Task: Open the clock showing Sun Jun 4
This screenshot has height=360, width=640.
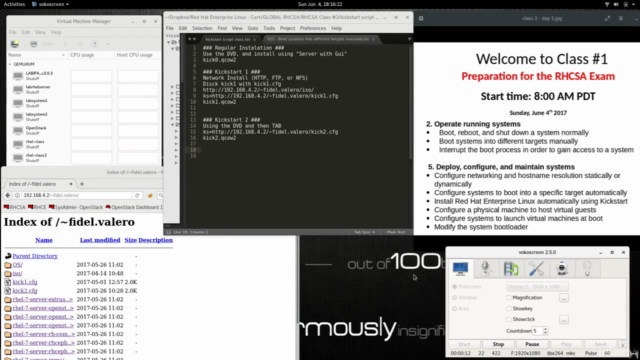Action: [x=320, y=4]
